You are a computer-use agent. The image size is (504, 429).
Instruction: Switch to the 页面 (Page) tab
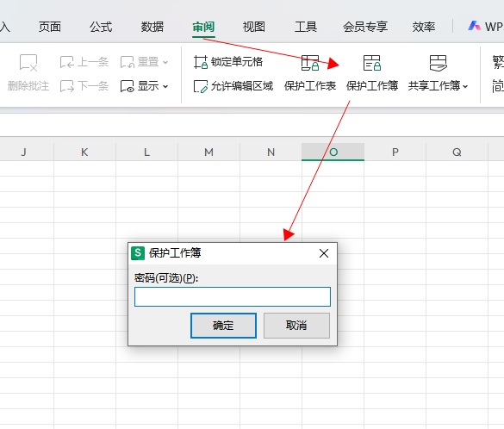click(50, 27)
